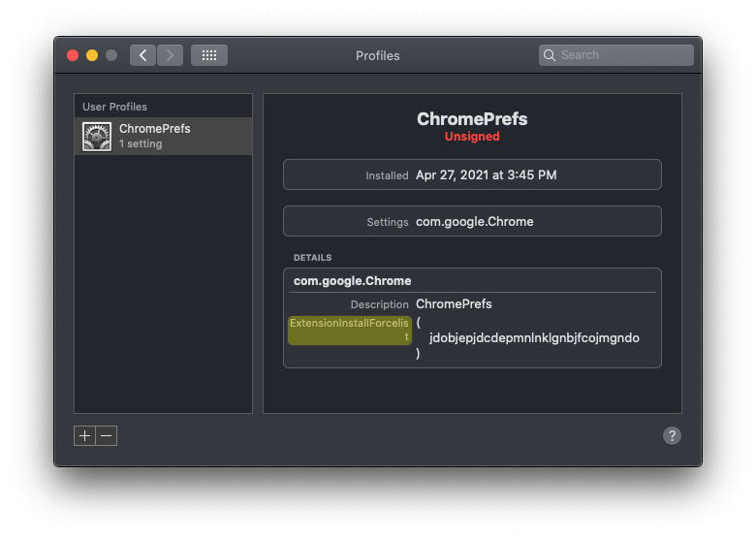Click the red close window button
Image resolution: width=756 pixels, height=538 pixels.
click(x=73, y=55)
